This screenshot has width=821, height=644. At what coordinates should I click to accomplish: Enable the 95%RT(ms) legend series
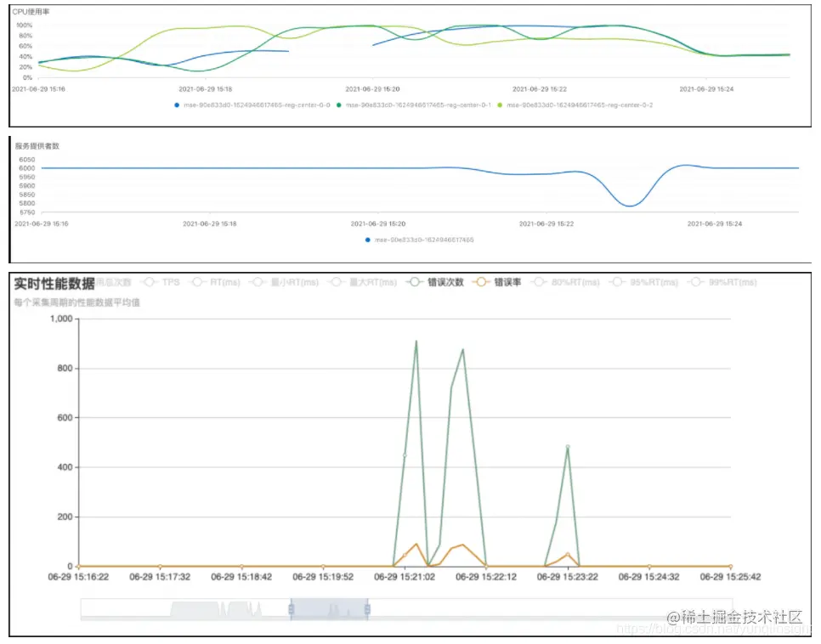click(644, 282)
